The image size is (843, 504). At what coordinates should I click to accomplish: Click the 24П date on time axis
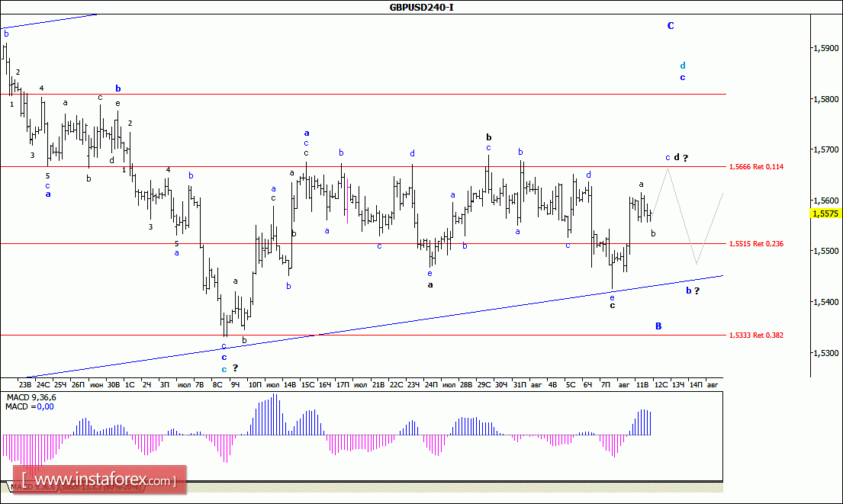(431, 385)
